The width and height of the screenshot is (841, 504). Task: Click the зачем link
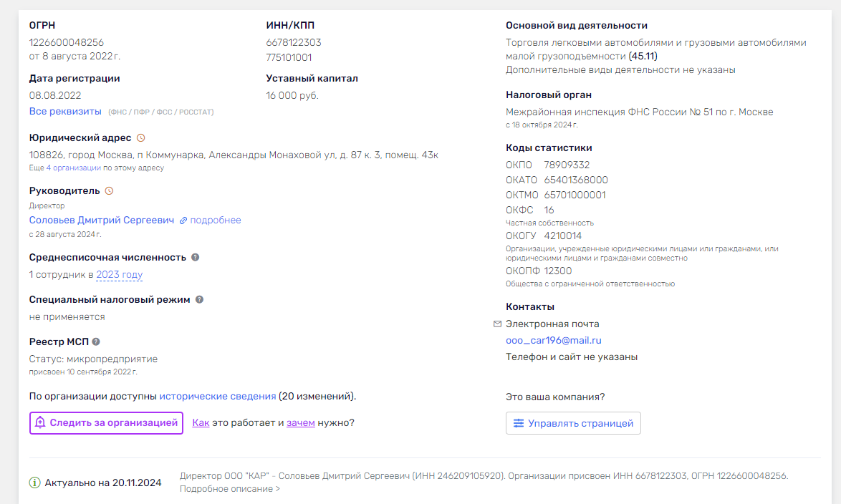[301, 423]
